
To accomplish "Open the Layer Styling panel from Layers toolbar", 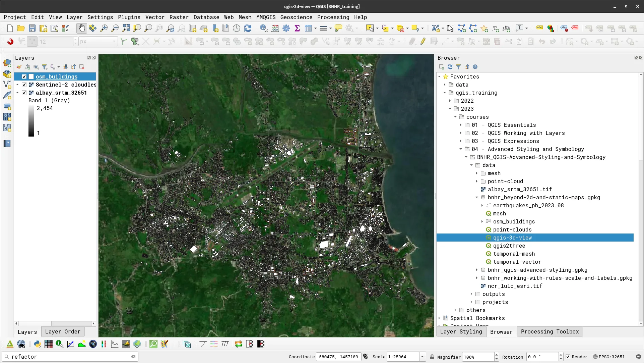I will [x=19, y=67].
